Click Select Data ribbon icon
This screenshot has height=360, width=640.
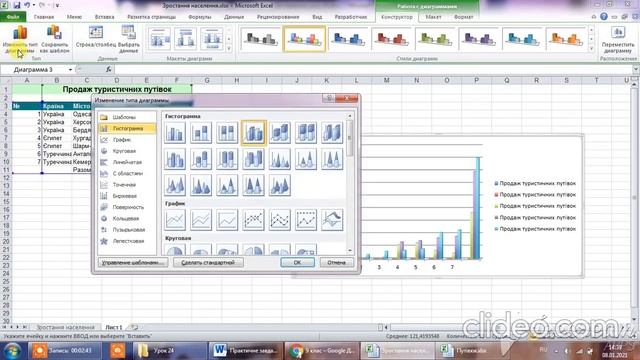point(129,40)
